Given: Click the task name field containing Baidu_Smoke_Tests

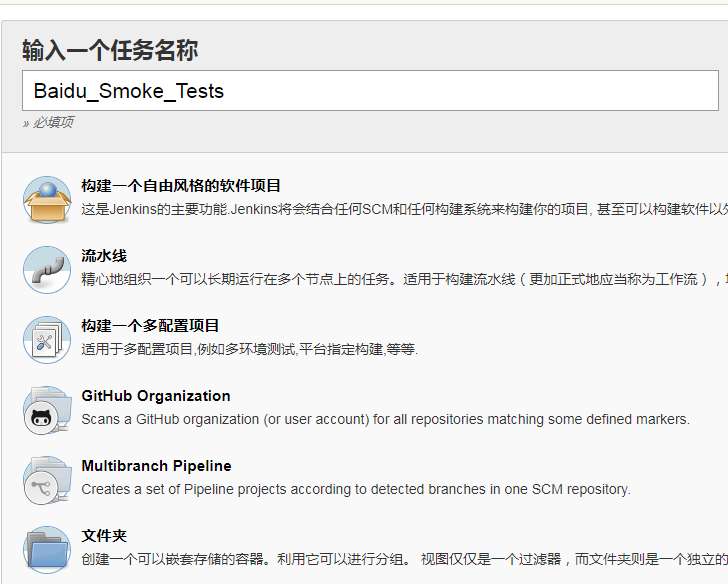Looking at the screenshot, I should (370, 91).
